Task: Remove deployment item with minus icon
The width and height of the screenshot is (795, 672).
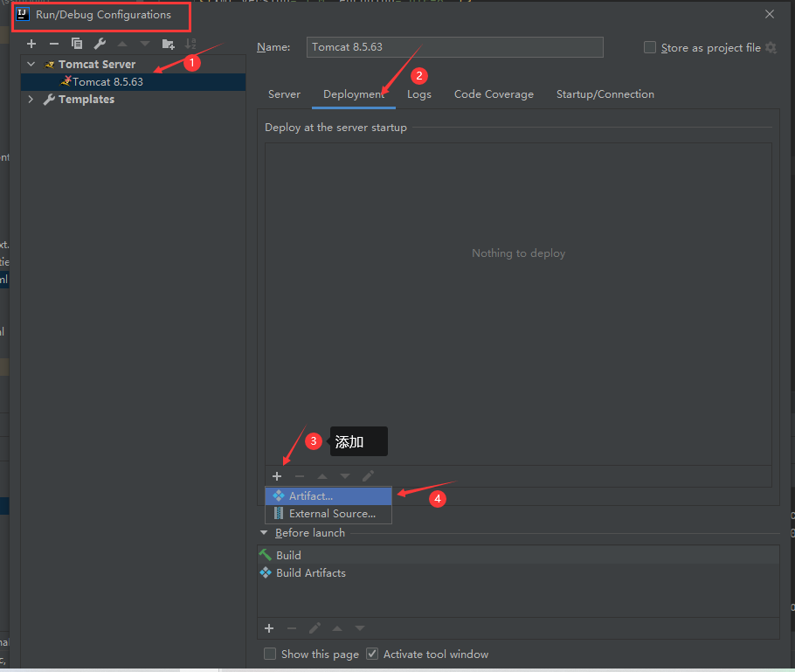Action: 300,476
